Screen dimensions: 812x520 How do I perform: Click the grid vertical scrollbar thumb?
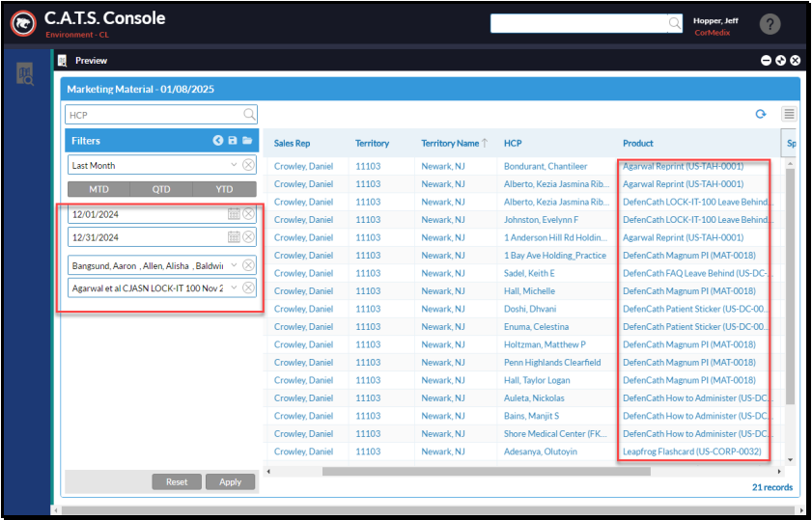790,287
